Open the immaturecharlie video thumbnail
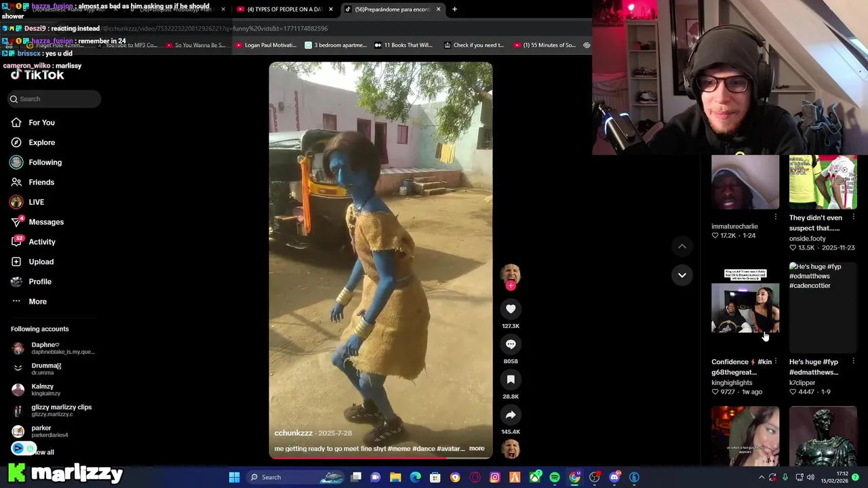This screenshot has height=488, width=868. 745,182
